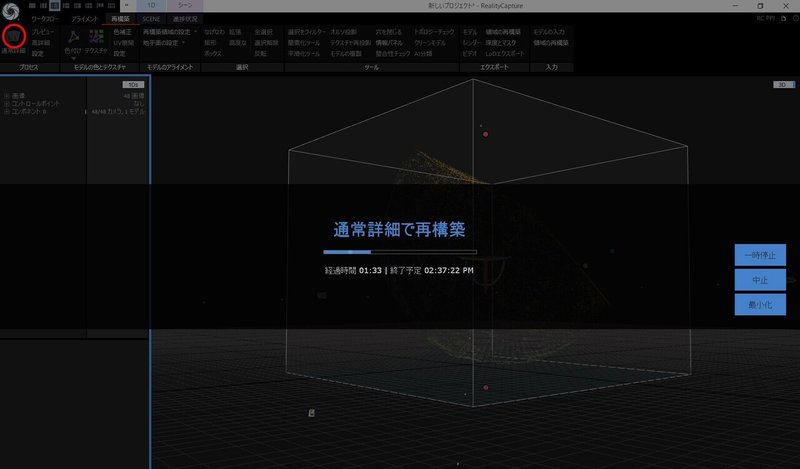Screen dimensions: 800x469
Task: Click the 通常詳細 reconstruction icon circled in red
Action: (x=14, y=36)
